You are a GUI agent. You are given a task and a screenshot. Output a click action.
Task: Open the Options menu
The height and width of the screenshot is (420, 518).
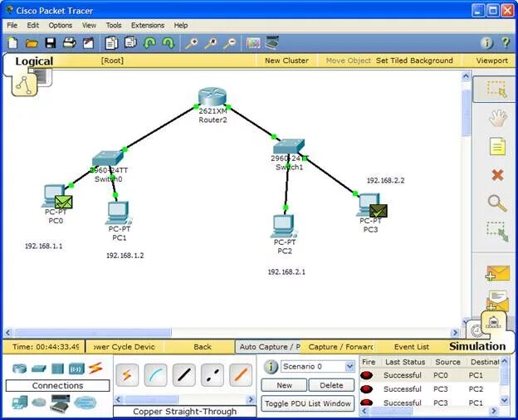click(x=61, y=26)
